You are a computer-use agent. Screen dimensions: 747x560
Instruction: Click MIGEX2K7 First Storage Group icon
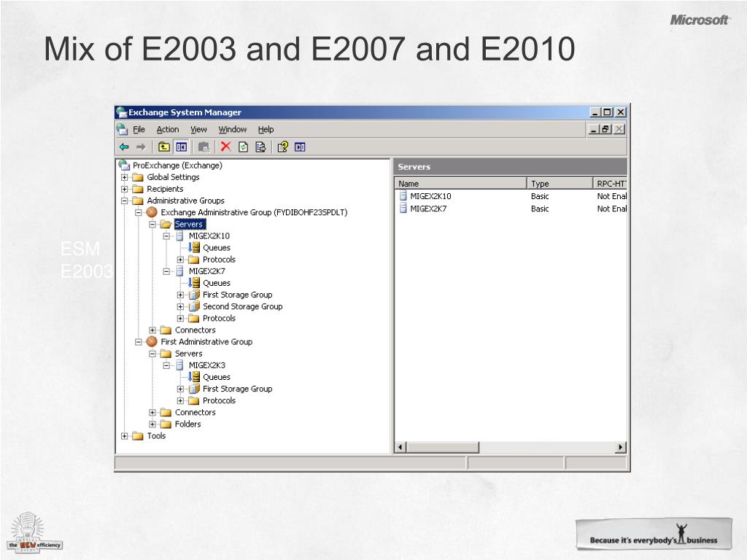click(x=194, y=295)
